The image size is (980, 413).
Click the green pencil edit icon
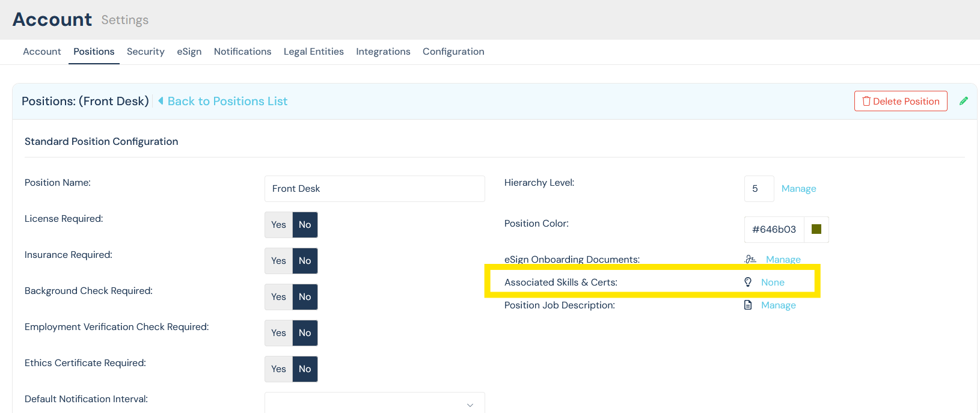tap(963, 101)
